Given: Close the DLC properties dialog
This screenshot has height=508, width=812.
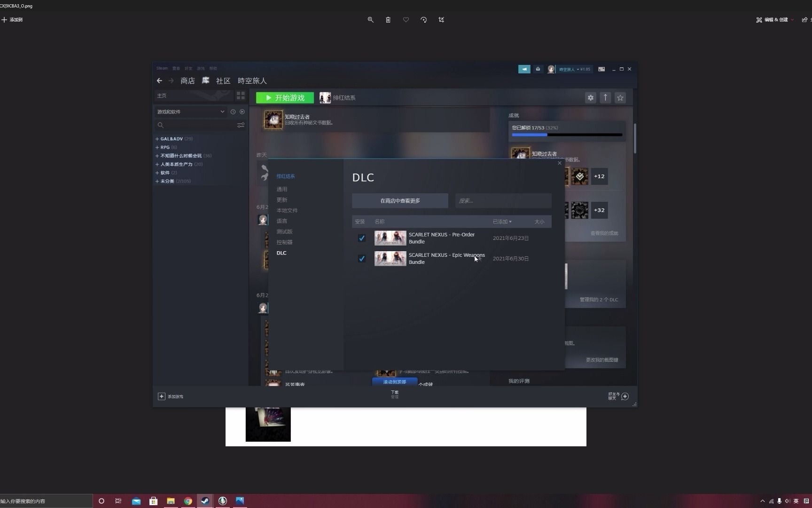Looking at the screenshot, I should [x=559, y=163].
